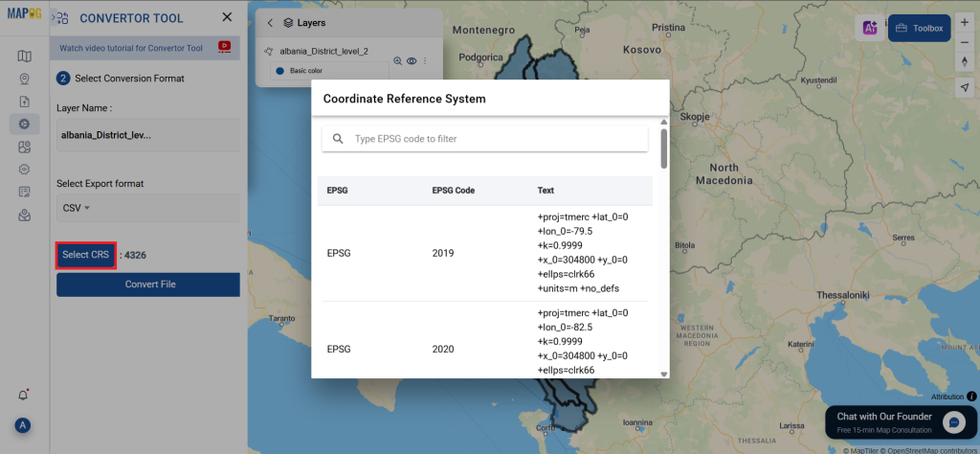
Task: Open more options for albania_District_level_2 layer
Action: [425, 61]
